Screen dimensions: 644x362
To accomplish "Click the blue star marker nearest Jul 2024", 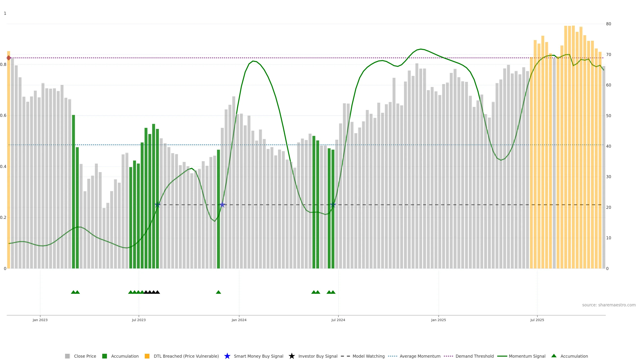I will click(x=333, y=205).
